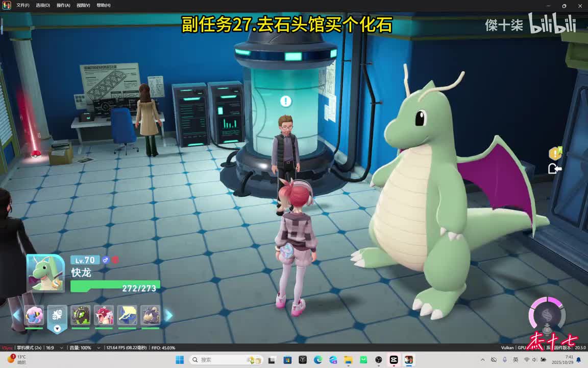Viewport: 588px width, 368px height.
Task: Click the exit door arrow icon
Action: [554, 169]
